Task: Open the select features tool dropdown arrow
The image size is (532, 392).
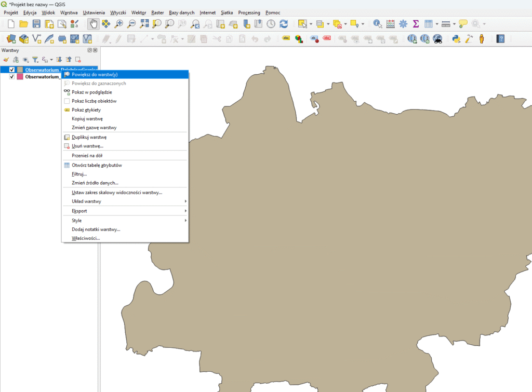Action: tap(311, 24)
